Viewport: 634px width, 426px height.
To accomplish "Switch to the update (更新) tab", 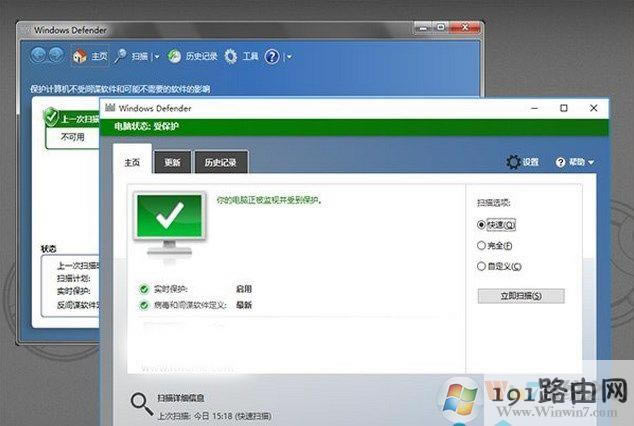I will click(x=172, y=162).
